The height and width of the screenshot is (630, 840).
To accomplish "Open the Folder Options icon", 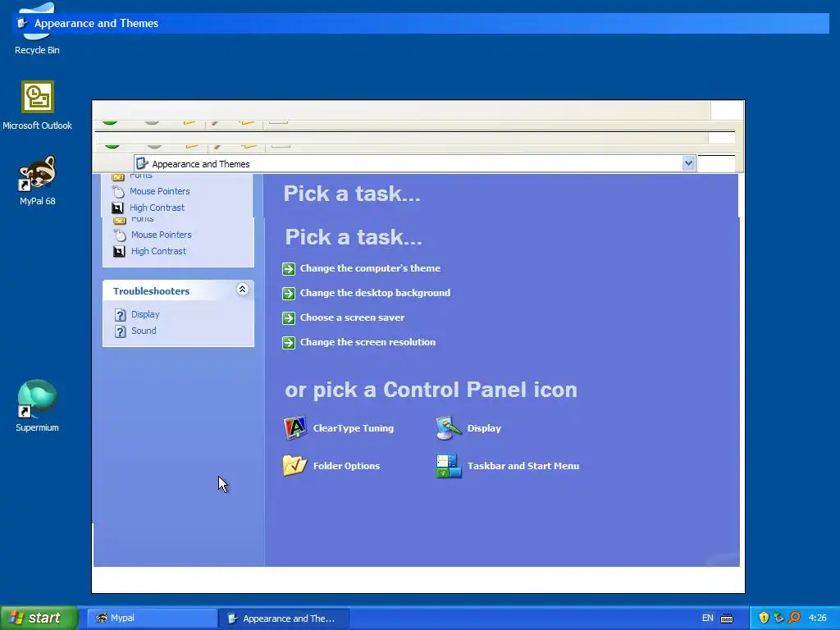I will (x=331, y=466).
